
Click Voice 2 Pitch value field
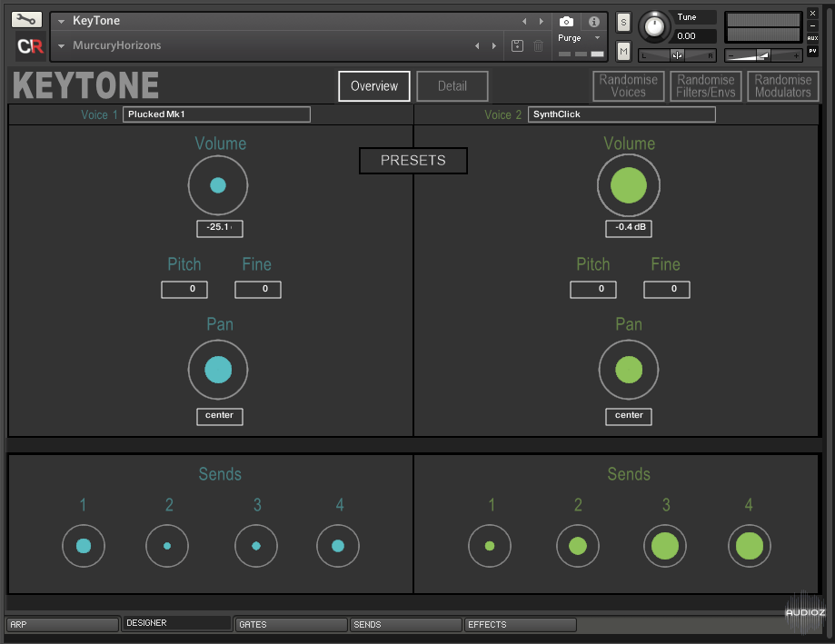(593, 290)
